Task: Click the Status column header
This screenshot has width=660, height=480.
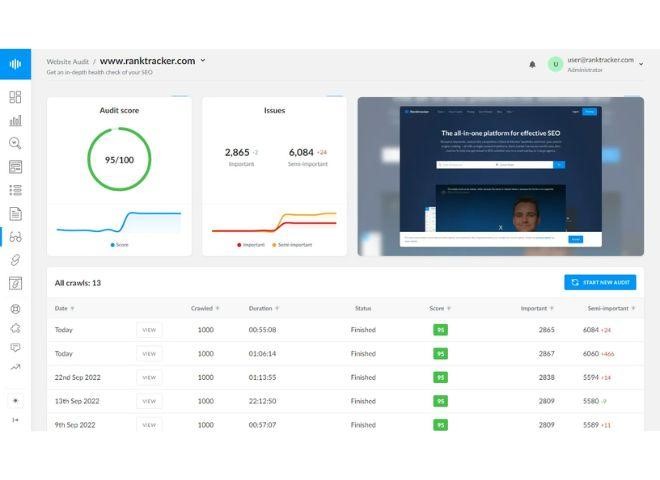Action: tap(363, 308)
